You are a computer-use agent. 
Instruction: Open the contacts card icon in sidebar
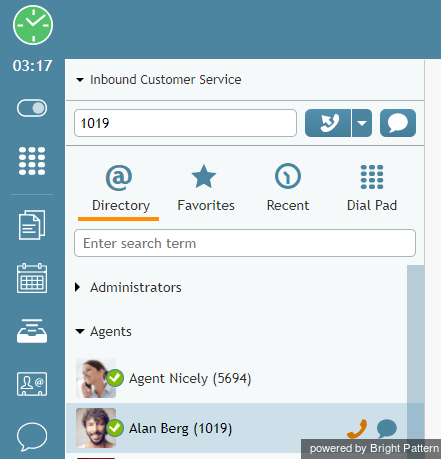[x=32, y=384]
